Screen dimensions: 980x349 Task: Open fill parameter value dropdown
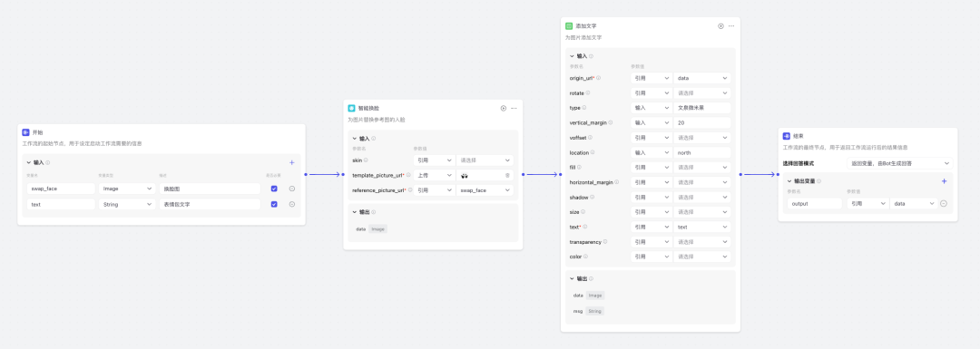click(x=701, y=168)
